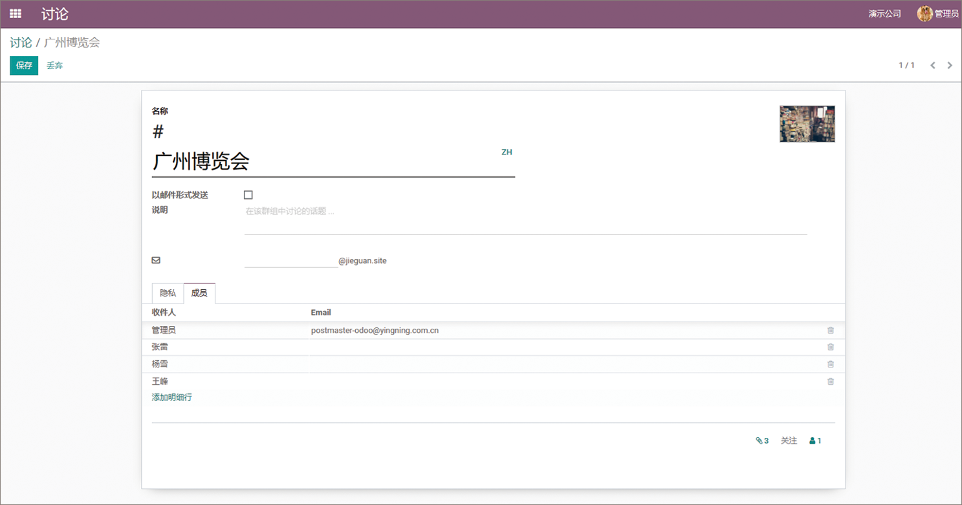The height and width of the screenshot is (505, 962).
Task: Click the 保存 button
Action: [x=23, y=65]
